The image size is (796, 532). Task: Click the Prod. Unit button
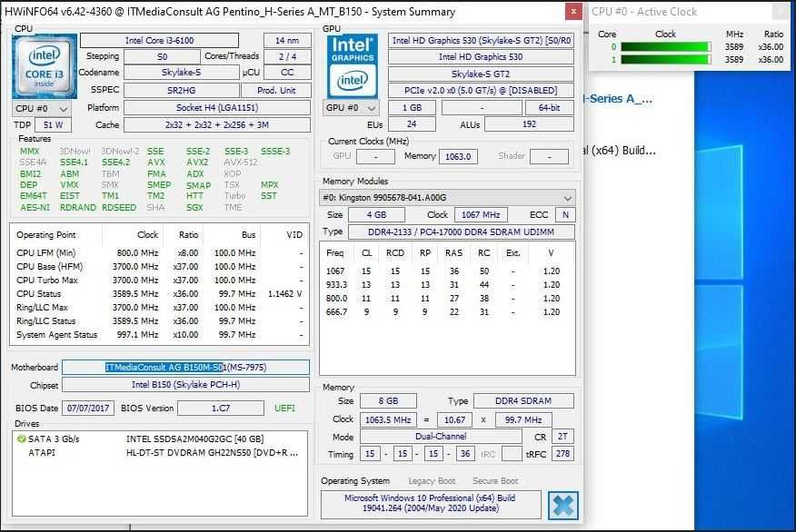click(276, 90)
